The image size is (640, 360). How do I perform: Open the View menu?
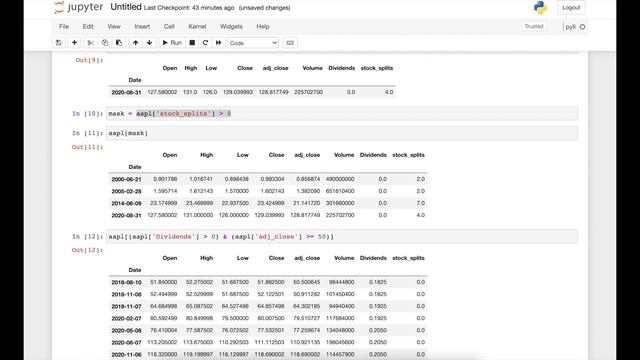(114, 27)
